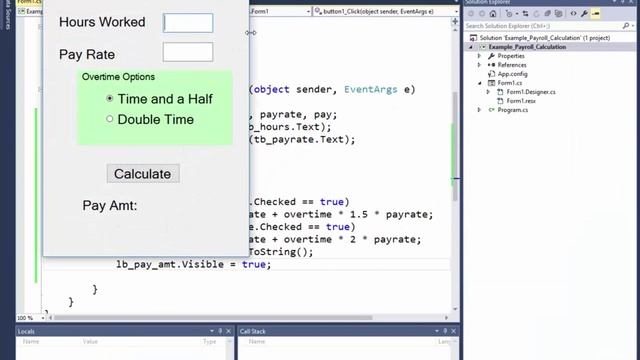
Task: Toggle auto-hide pin on Call Stack panel
Action: coord(445,331)
